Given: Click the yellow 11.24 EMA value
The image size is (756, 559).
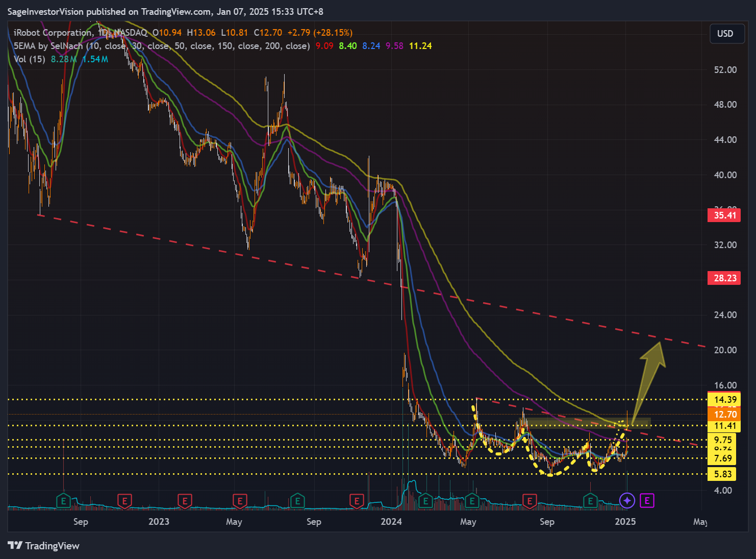Looking at the screenshot, I should click(x=420, y=46).
